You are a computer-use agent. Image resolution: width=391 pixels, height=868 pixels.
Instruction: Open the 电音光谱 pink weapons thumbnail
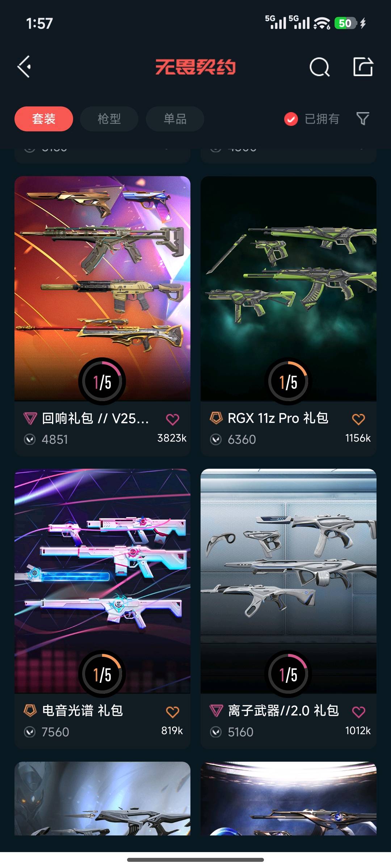click(x=102, y=581)
